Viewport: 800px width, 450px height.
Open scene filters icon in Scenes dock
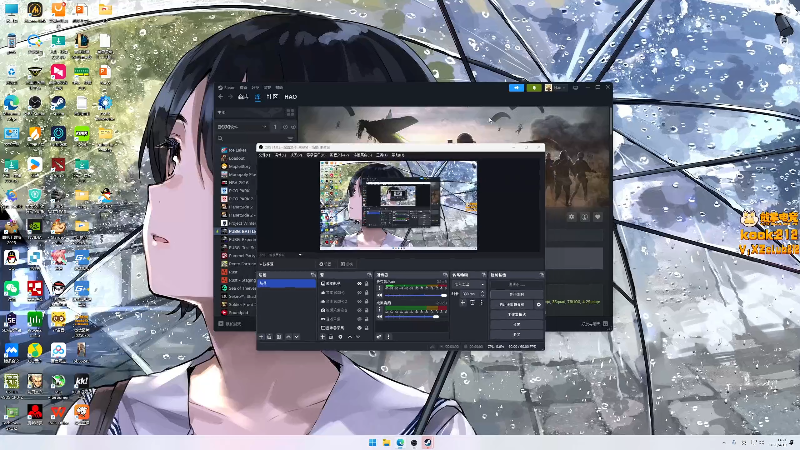coord(279,337)
